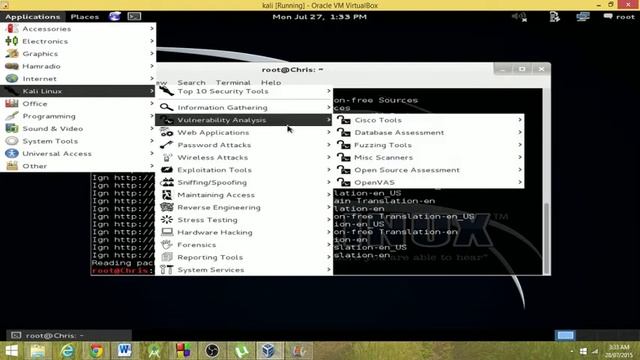Choose Database Assessment entry
The image size is (640, 360).
click(x=429, y=132)
